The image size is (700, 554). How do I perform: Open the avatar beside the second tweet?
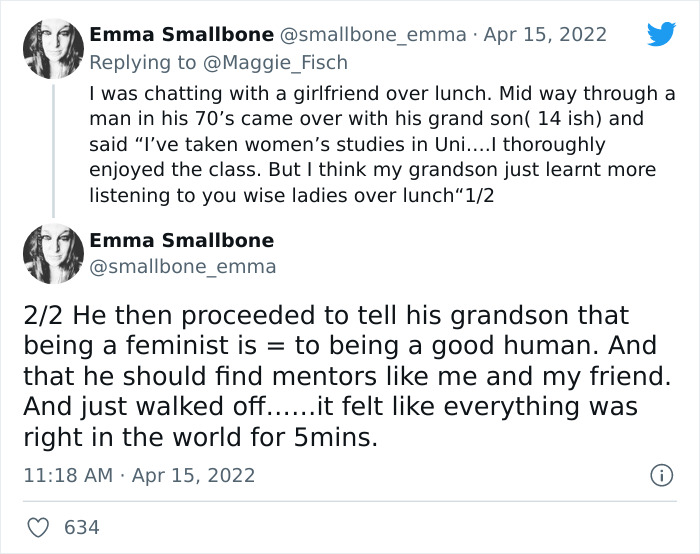(x=52, y=254)
